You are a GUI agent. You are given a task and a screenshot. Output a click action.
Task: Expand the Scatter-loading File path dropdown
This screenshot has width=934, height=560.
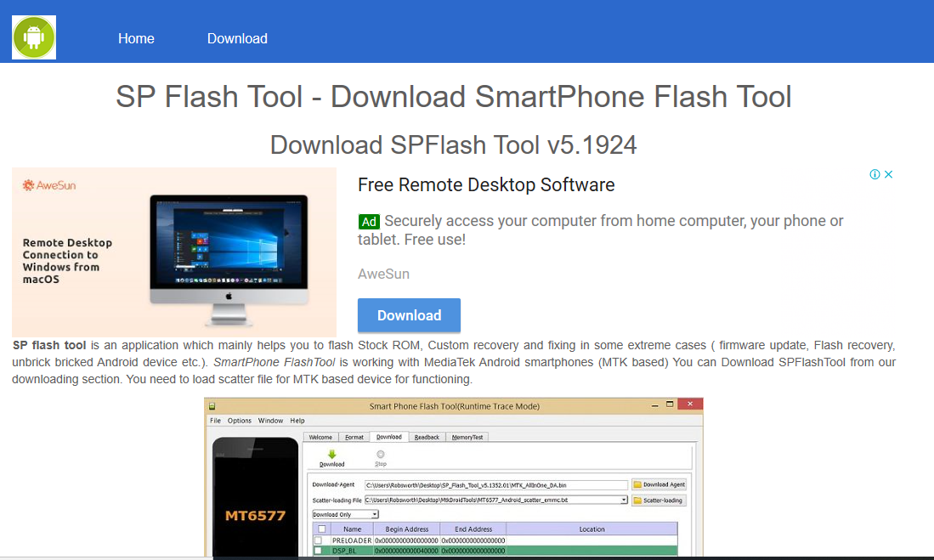624,500
